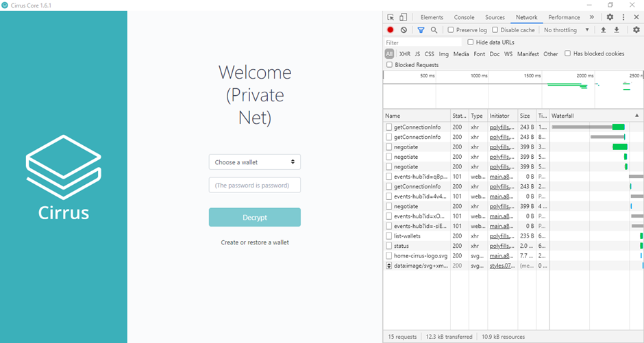644x343 pixels.
Task: Enable Preserve log checkbox
Action: click(451, 30)
